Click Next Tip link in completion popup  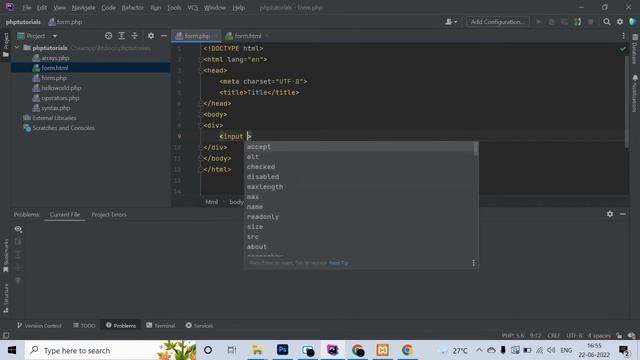(x=339, y=263)
